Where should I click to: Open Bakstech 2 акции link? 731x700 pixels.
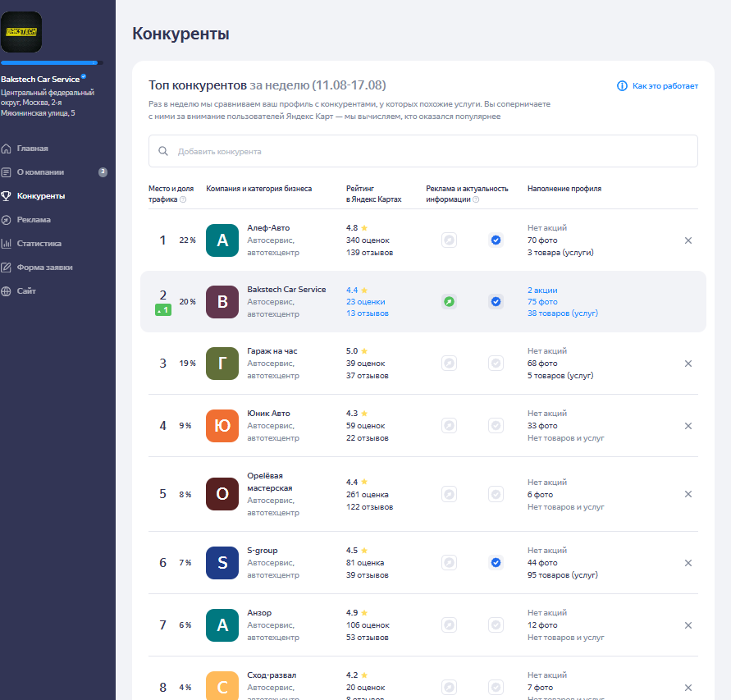click(x=542, y=290)
